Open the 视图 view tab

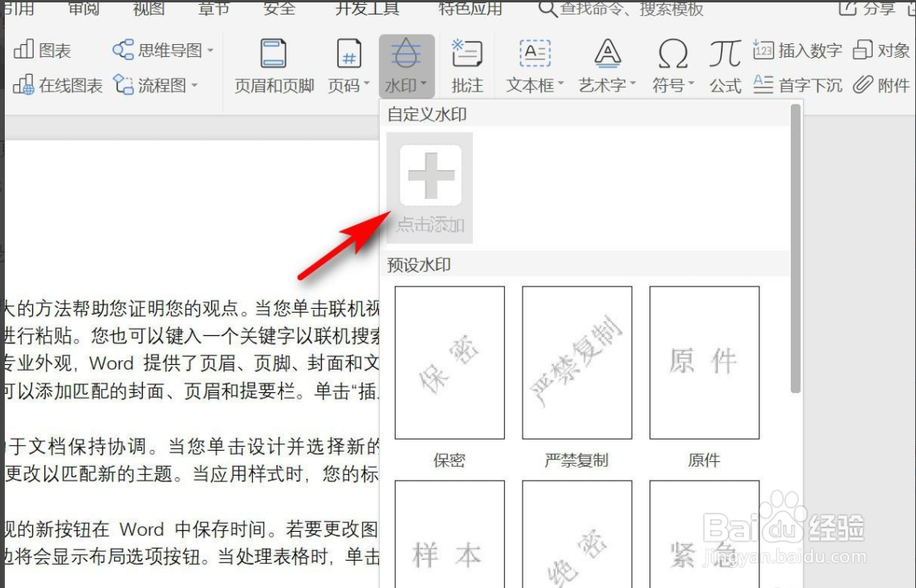(149, 8)
